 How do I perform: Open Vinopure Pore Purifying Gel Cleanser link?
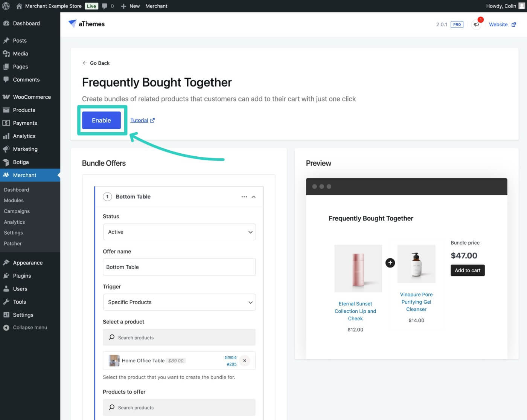pos(416,302)
